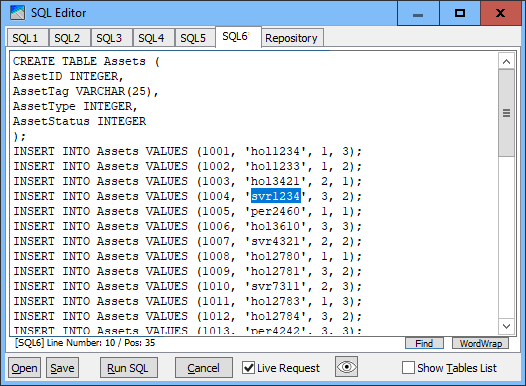Click the status text 'Line Number: 10 / Pos: 35'

101,343
